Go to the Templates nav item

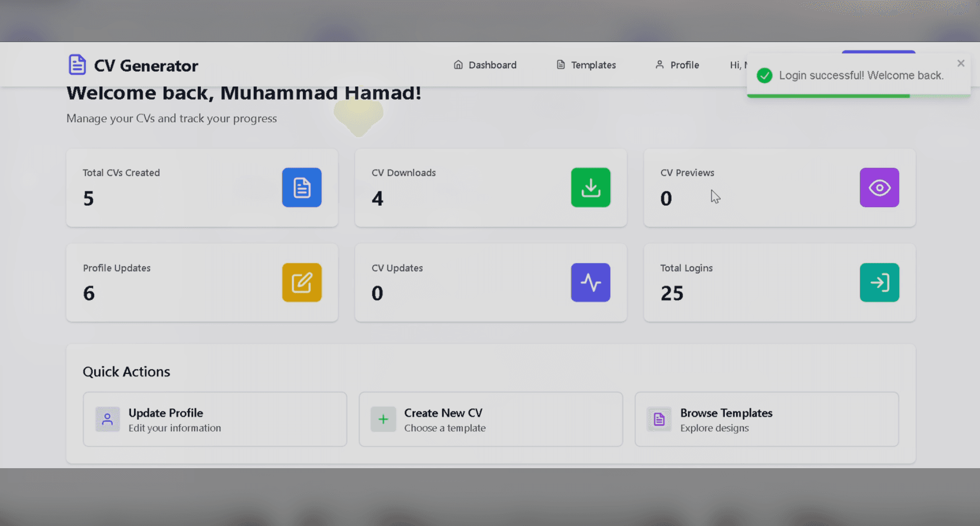pos(586,65)
